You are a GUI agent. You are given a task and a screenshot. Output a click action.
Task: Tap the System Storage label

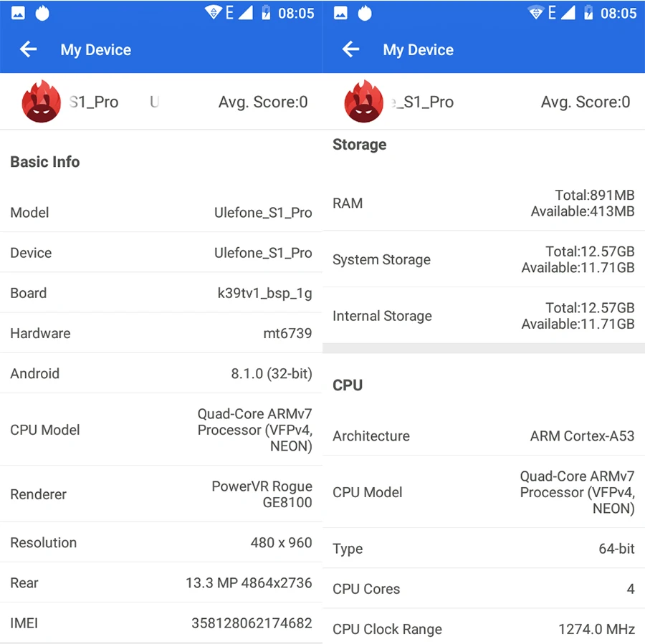(x=381, y=259)
